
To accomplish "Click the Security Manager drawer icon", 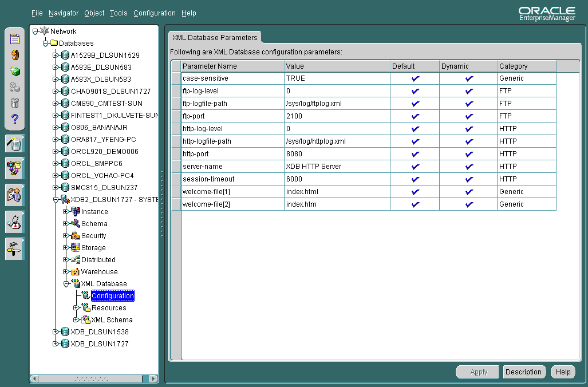I will point(14,195).
